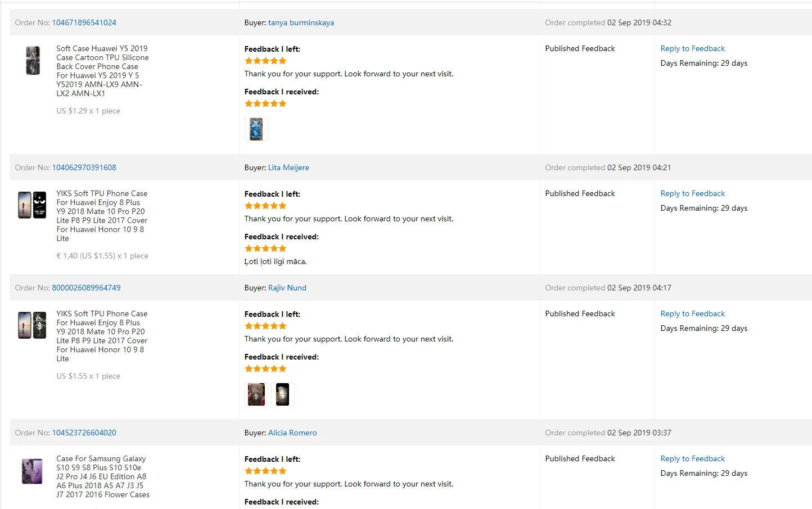Click the Soft Case Huawei Y5 2019 product title
Screen dimensions: 812x509
coord(102,71)
